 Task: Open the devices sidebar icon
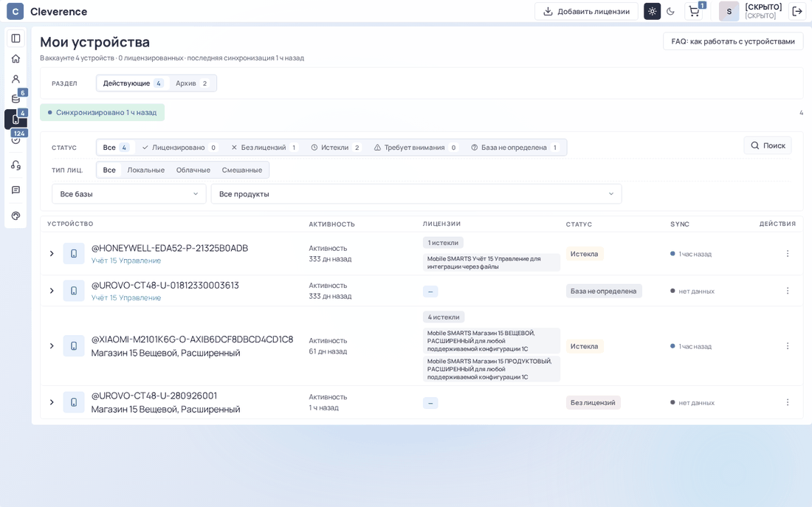(16, 119)
